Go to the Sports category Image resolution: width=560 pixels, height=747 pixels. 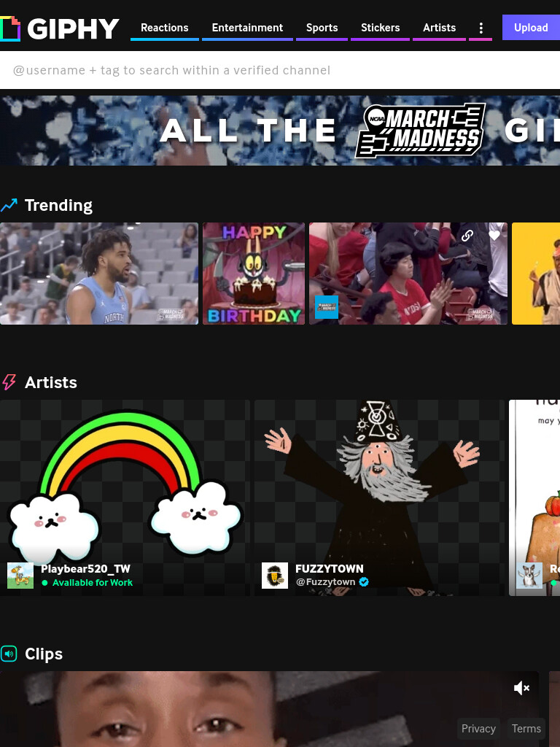322,28
